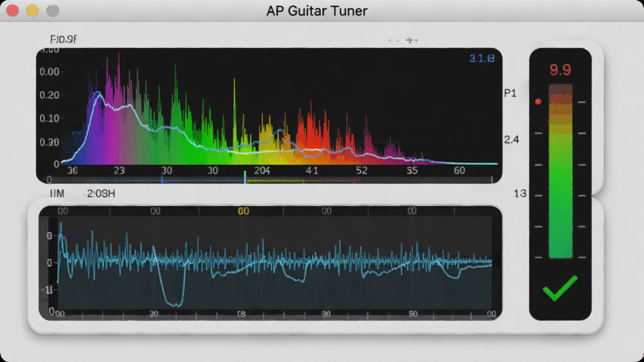
Task: Close the AP Guitar Tuner window
Action: (13, 11)
